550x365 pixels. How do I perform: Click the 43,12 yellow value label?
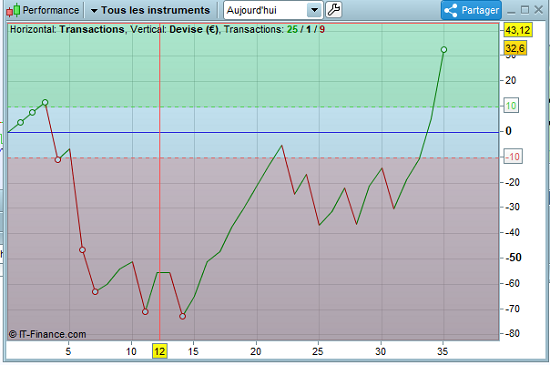tap(518, 30)
